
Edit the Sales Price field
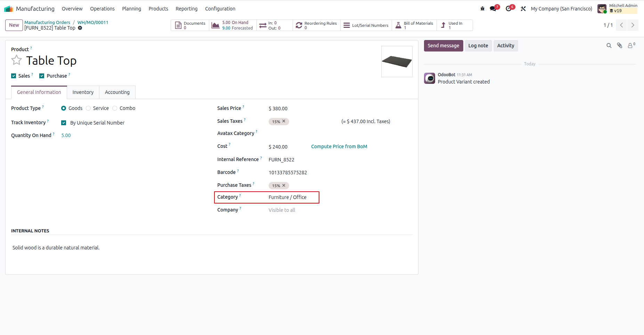tap(278, 109)
